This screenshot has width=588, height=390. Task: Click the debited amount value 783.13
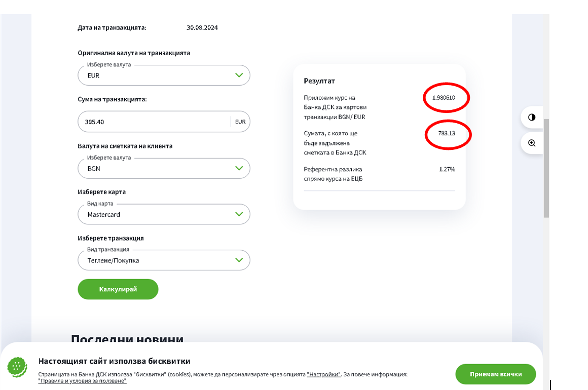[x=447, y=134]
